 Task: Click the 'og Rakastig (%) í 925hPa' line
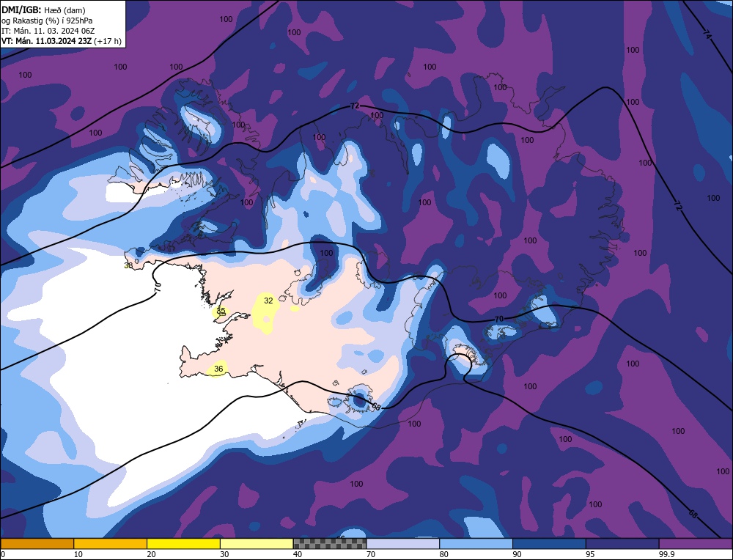47,21
